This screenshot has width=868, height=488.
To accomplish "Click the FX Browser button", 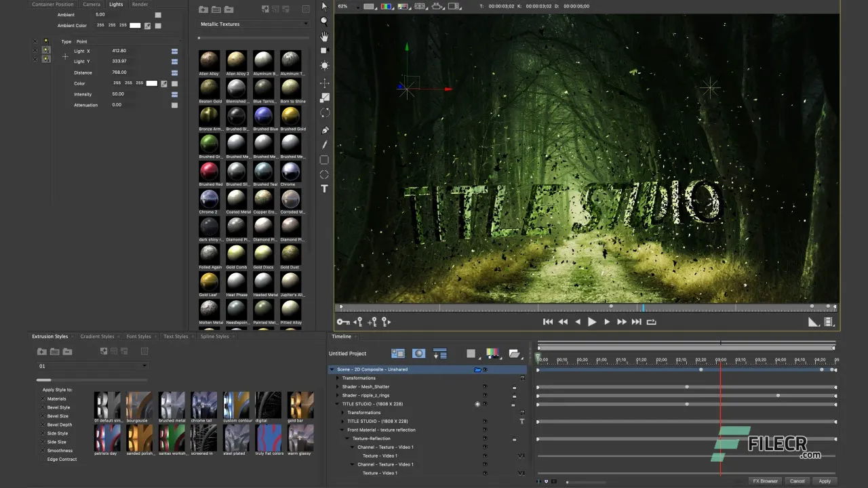I will (764, 481).
